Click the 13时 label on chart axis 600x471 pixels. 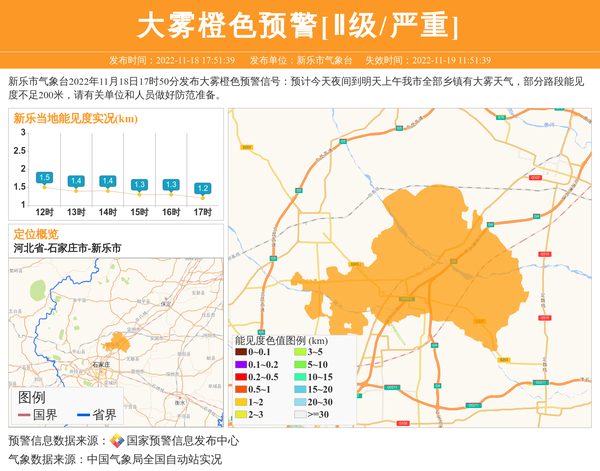(x=75, y=212)
